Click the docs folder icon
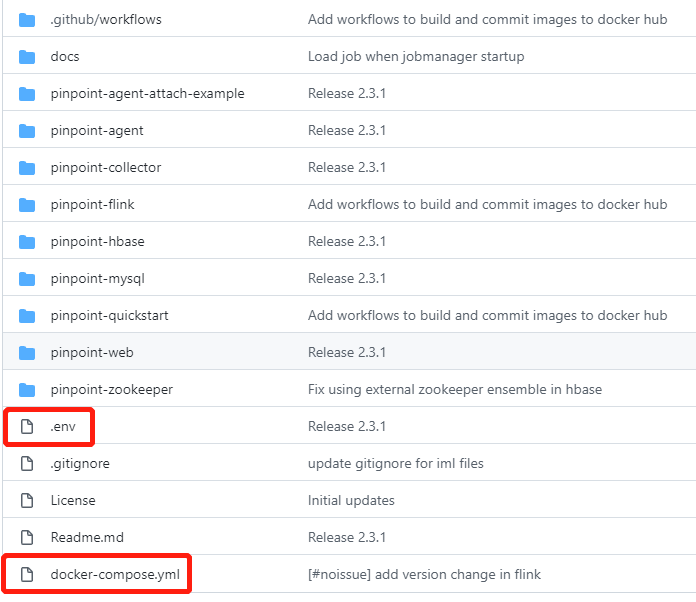The height and width of the screenshot is (602, 696). point(27,57)
